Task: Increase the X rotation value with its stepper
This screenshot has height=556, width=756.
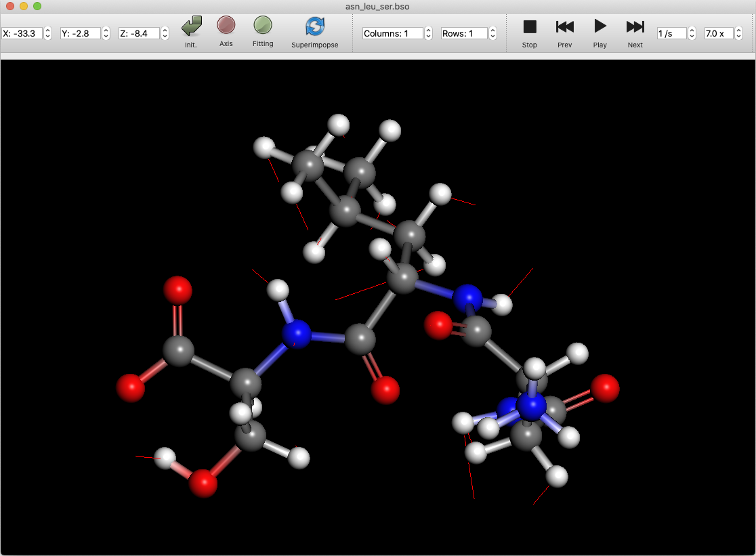Action: [47, 29]
